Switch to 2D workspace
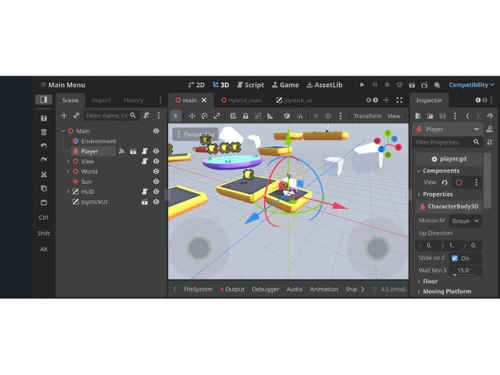500x375 pixels. pyautogui.click(x=197, y=85)
